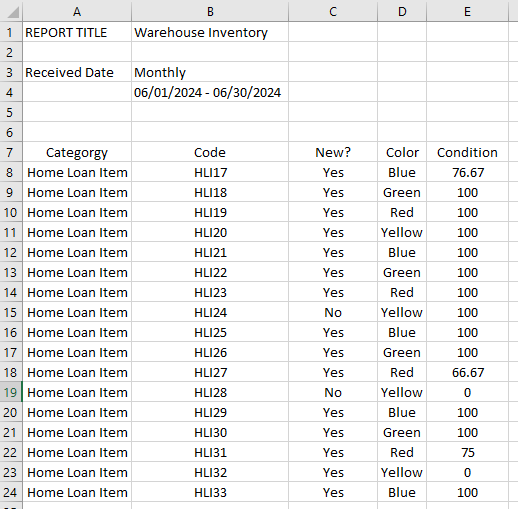Select the HLI33 code cell
This screenshot has height=509, width=518.
210,492
